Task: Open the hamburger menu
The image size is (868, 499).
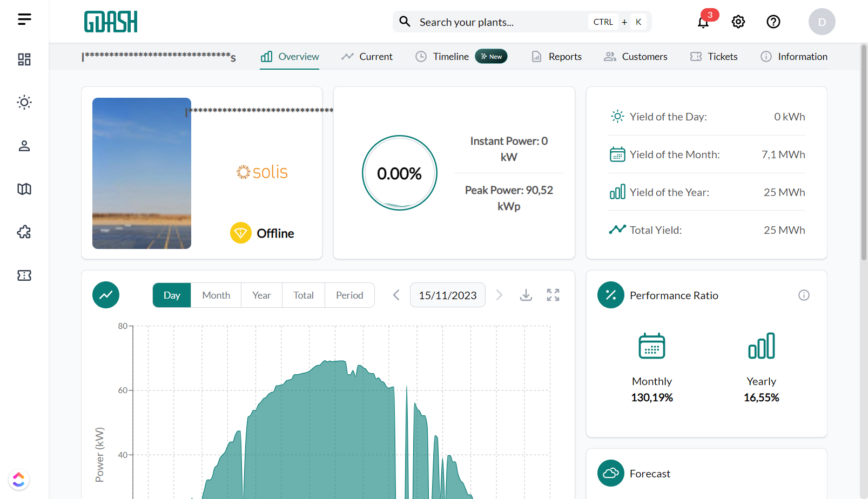Action: pyautogui.click(x=24, y=19)
